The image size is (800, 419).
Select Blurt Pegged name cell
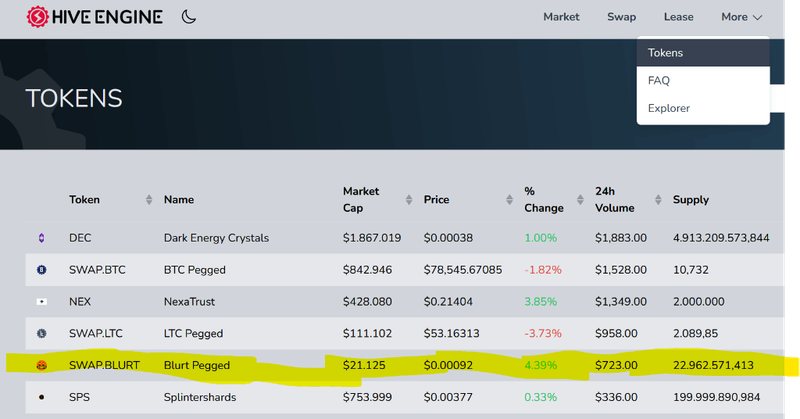tap(197, 365)
